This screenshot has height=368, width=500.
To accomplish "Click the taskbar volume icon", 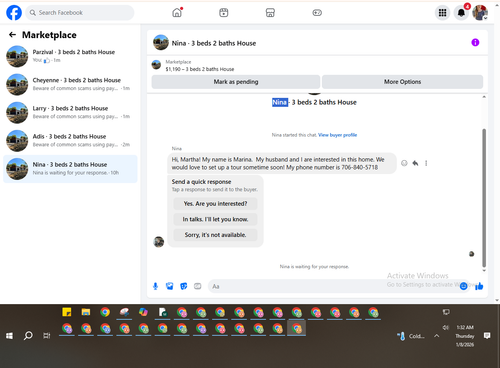I will (x=446, y=327).
